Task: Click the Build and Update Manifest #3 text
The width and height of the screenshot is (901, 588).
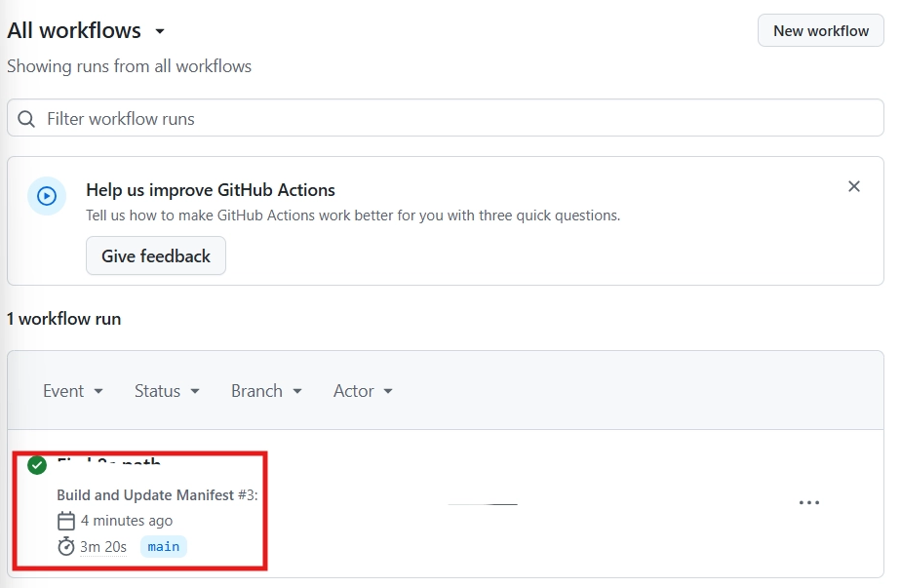Action: (x=157, y=495)
